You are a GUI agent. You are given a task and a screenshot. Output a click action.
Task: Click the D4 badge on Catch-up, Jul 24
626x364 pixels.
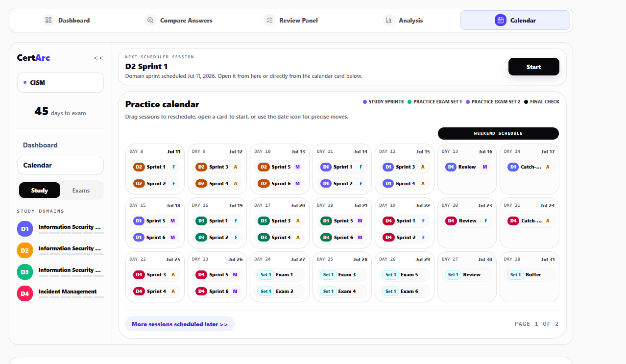pos(513,221)
